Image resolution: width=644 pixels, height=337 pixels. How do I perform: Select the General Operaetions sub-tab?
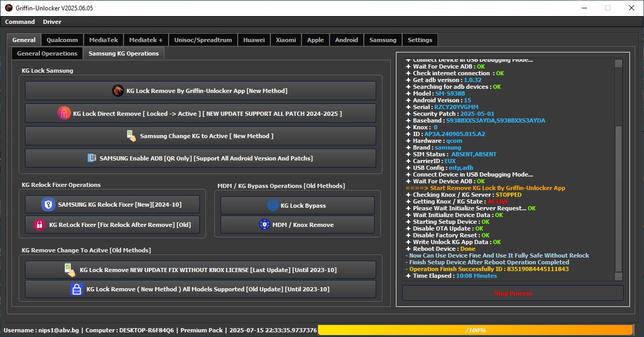pos(47,53)
